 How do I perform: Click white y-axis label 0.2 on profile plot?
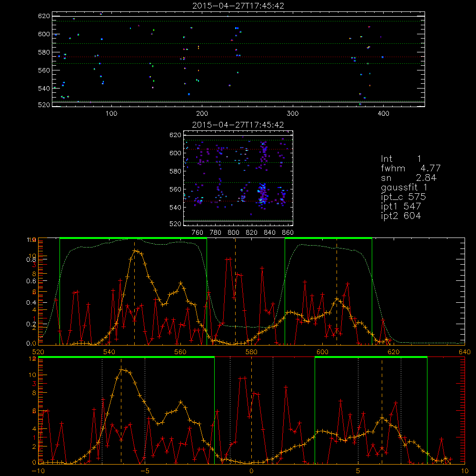click(x=31, y=324)
